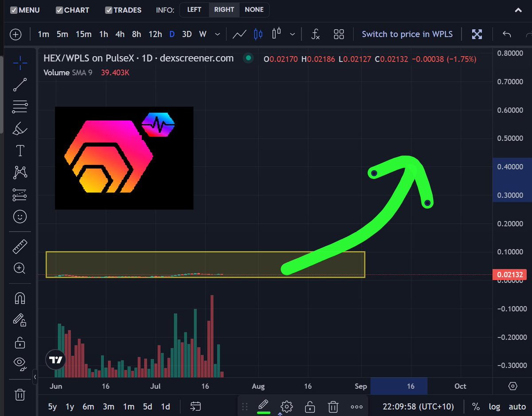This screenshot has height=416, width=532.
Task: Set timeframe to 15m
Action: tap(83, 34)
